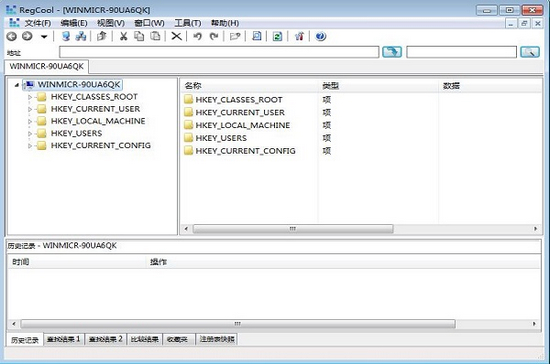Click the Copy icon in toolbar
This screenshot has height=364, width=550.
[139, 36]
